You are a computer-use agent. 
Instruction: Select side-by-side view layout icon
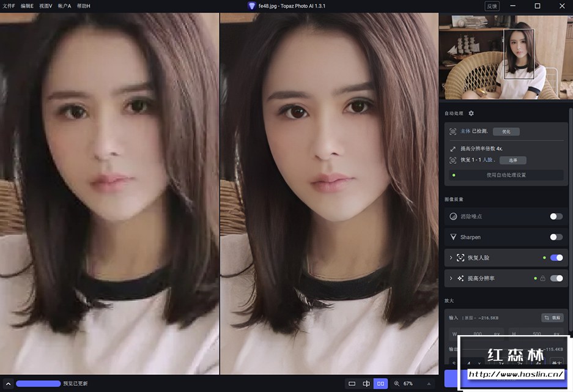click(x=380, y=383)
